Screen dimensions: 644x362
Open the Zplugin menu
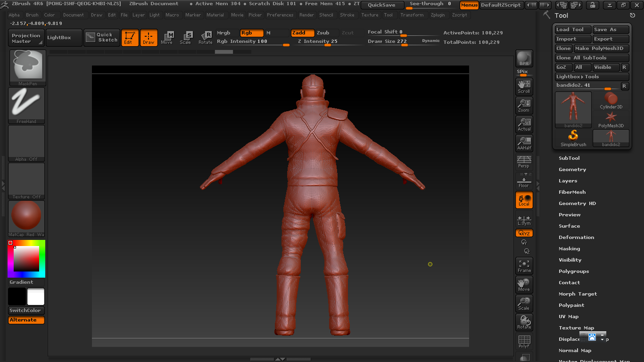[438, 15]
